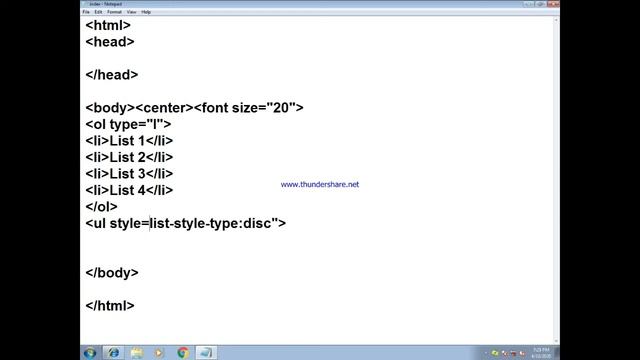Open the View menu
640x360 pixels.
click(131, 12)
